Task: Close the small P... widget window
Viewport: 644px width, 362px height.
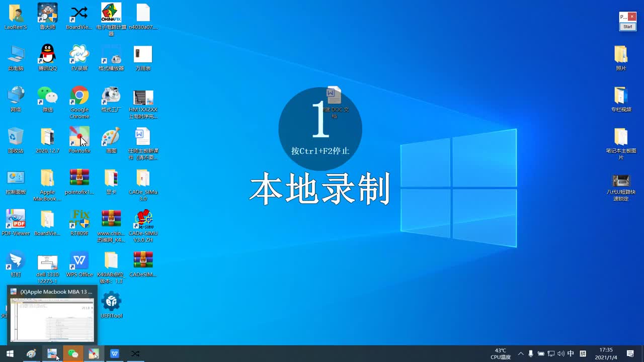Action: [632, 17]
